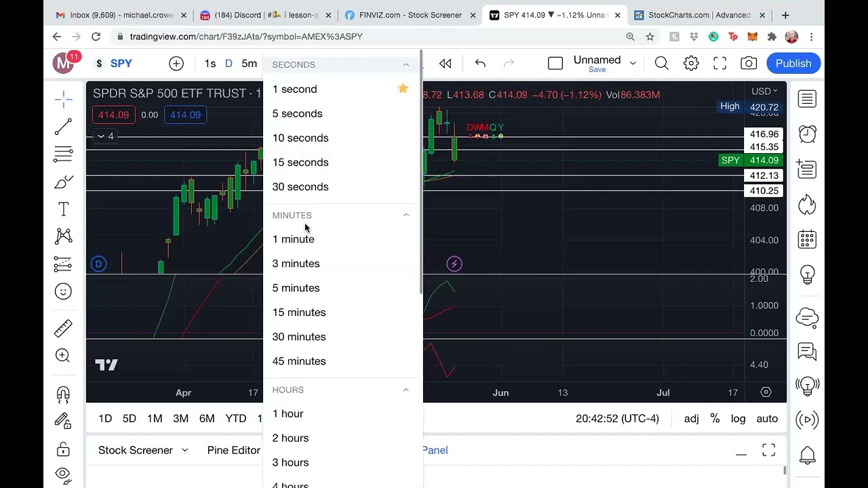868x488 pixels.
Task: Hide all drawings with eye icon
Action: 63,474
